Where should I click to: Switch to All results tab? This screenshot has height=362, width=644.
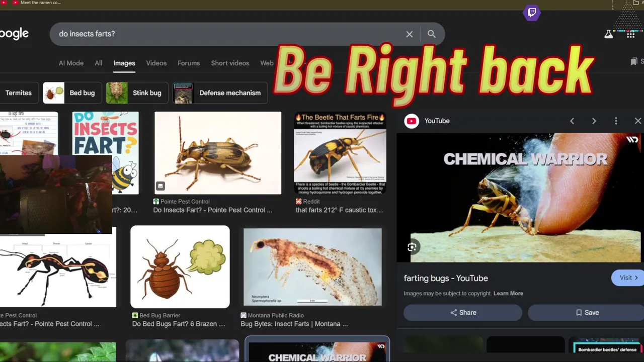99,63
